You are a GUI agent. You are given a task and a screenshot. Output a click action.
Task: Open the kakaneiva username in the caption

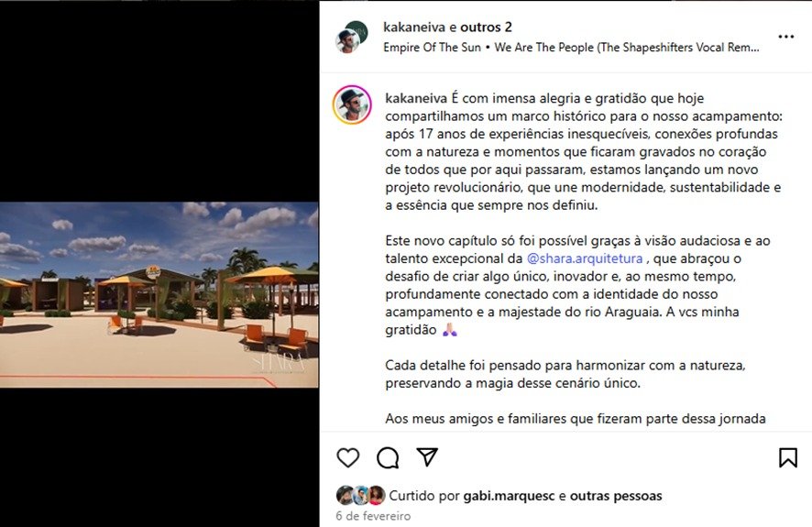(x=416, y=98)
